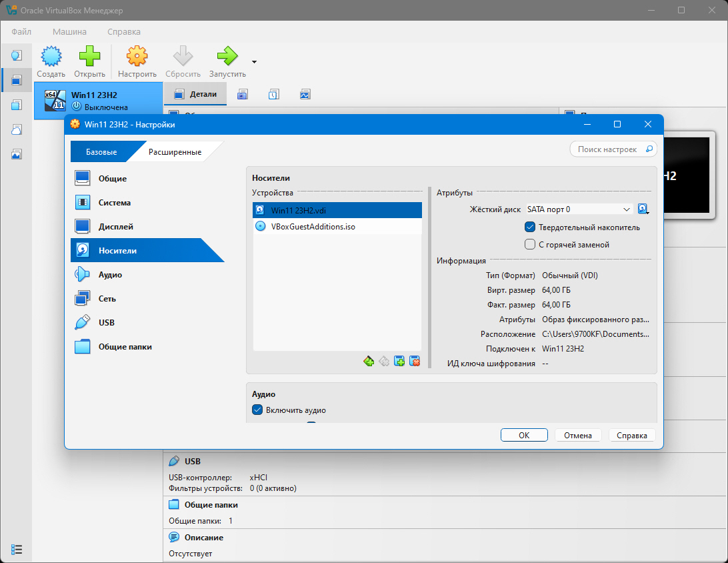Click the Создать (Create) toolbar icon
The image size is (728, 563).
coord(51,56)
